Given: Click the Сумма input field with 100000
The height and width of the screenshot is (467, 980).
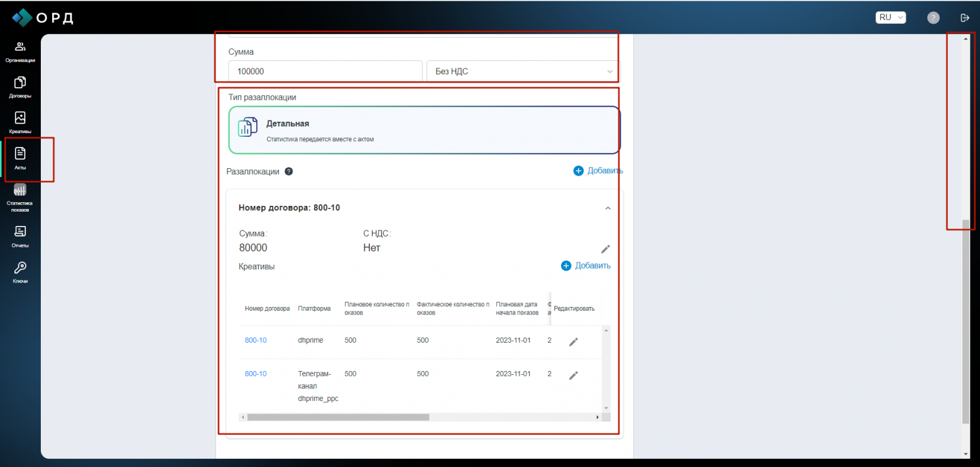Looking at the screenshot, I should [325, 72].
